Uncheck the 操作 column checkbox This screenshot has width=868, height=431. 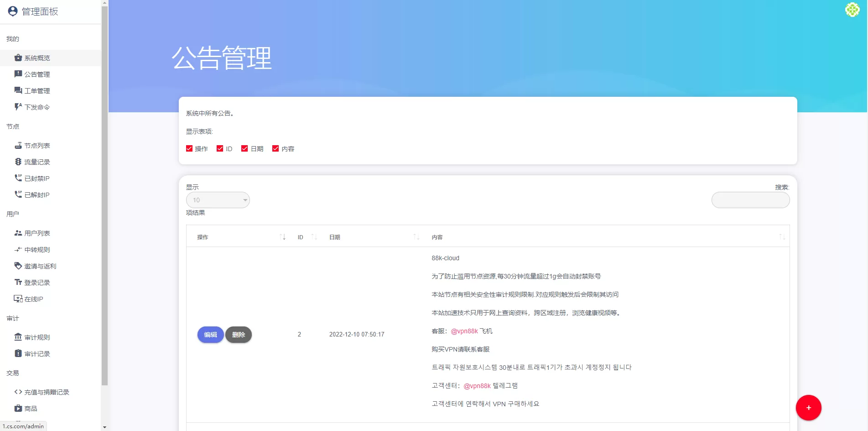tap(189, 148)
